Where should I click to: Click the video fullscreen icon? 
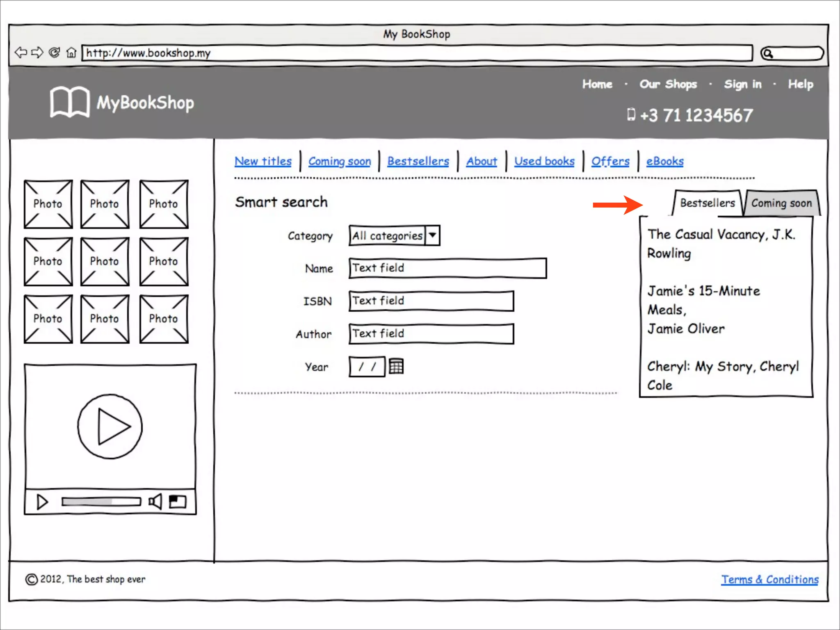[178, 501]
